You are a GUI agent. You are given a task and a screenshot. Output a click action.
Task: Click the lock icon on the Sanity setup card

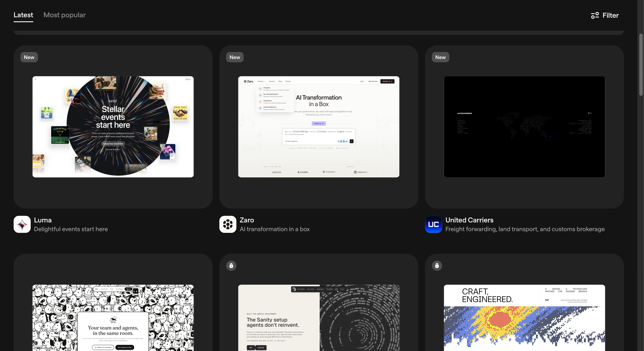[231, 265]
